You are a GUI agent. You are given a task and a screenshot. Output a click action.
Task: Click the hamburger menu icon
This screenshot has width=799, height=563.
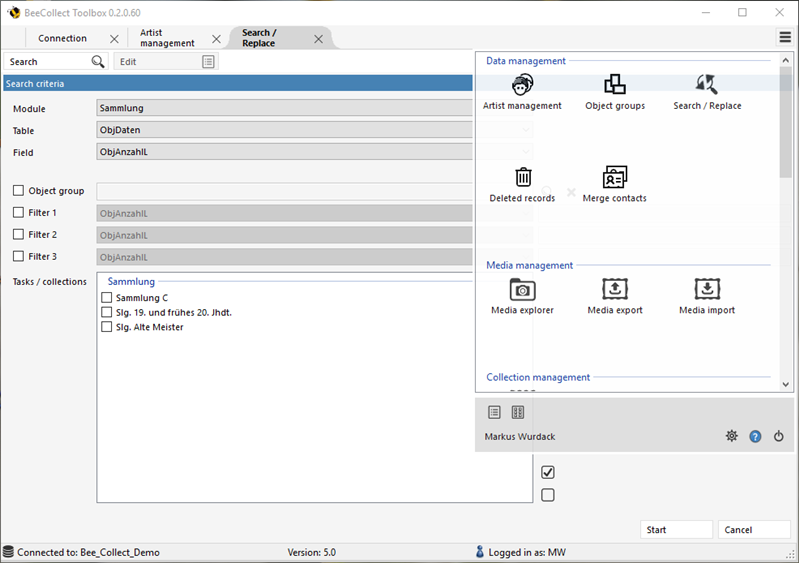[785, 37]
